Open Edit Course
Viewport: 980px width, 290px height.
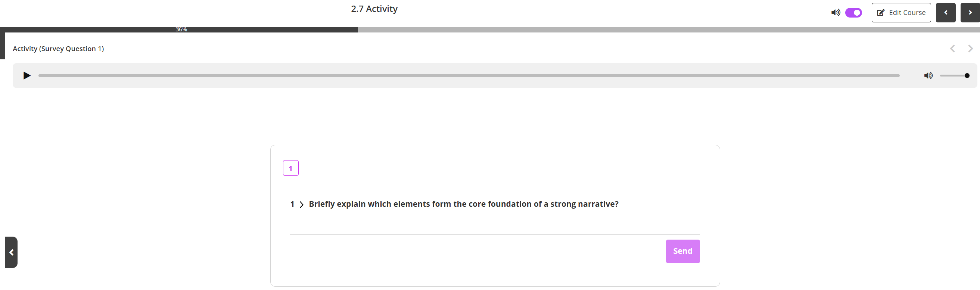coord(901,13)
